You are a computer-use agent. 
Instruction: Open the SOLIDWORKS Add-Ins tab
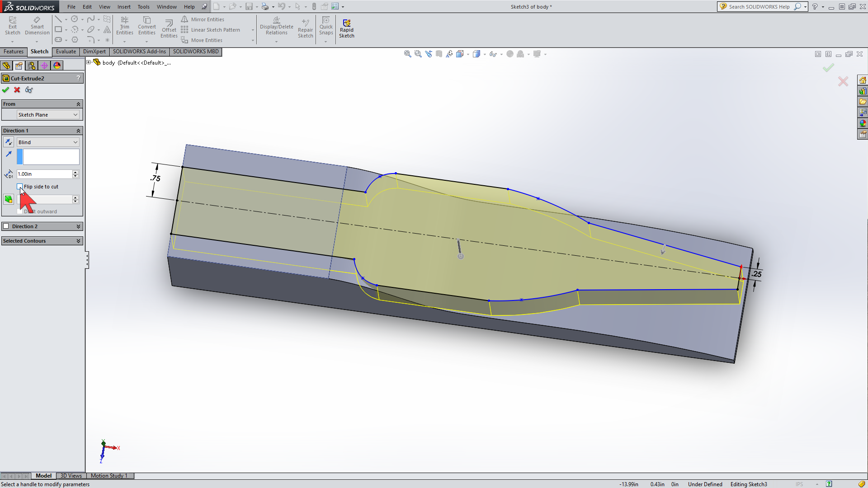(x=139, y=52)
